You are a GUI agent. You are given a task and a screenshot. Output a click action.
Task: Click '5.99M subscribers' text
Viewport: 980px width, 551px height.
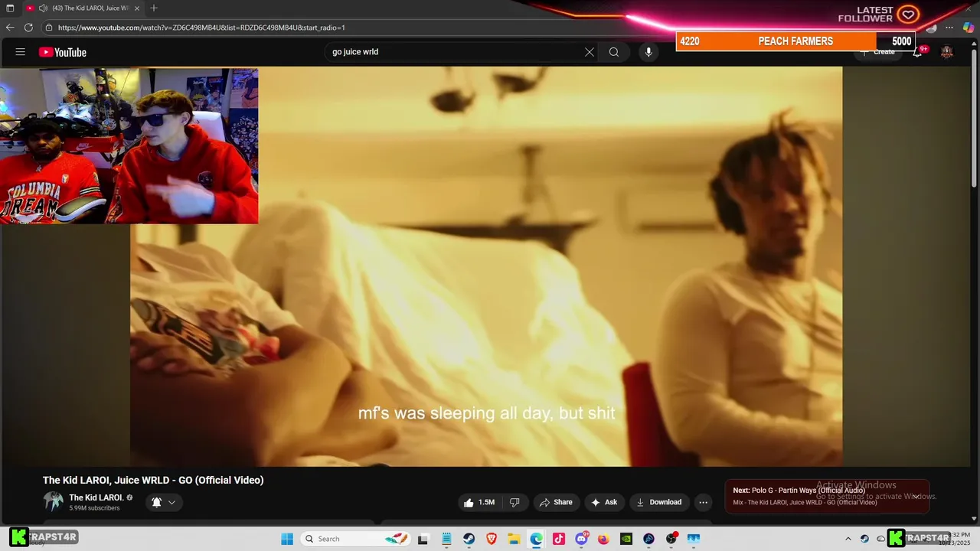[94, 508]
